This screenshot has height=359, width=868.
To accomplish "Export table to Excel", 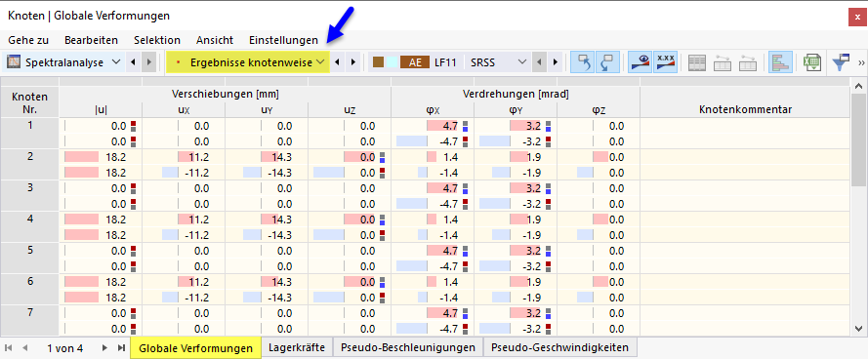I will coord(812,62).
